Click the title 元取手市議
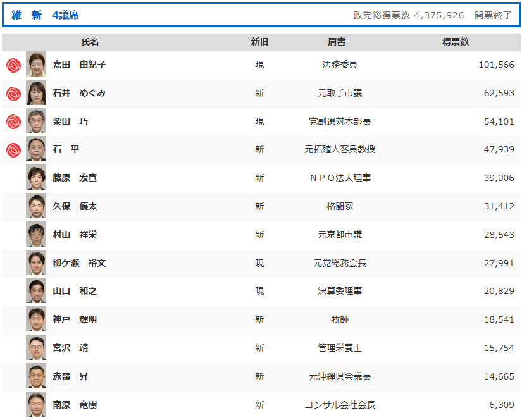This screenshot has width=522, height=420. 340,93
